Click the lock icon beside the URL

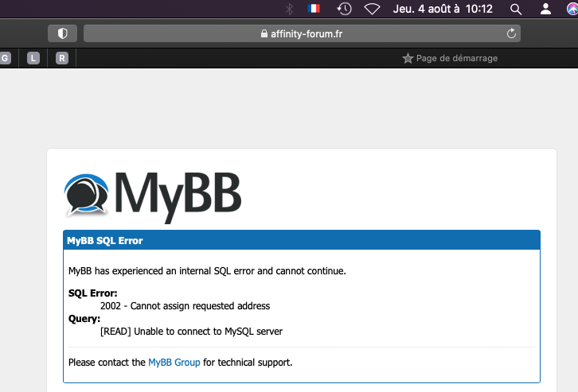264,33
